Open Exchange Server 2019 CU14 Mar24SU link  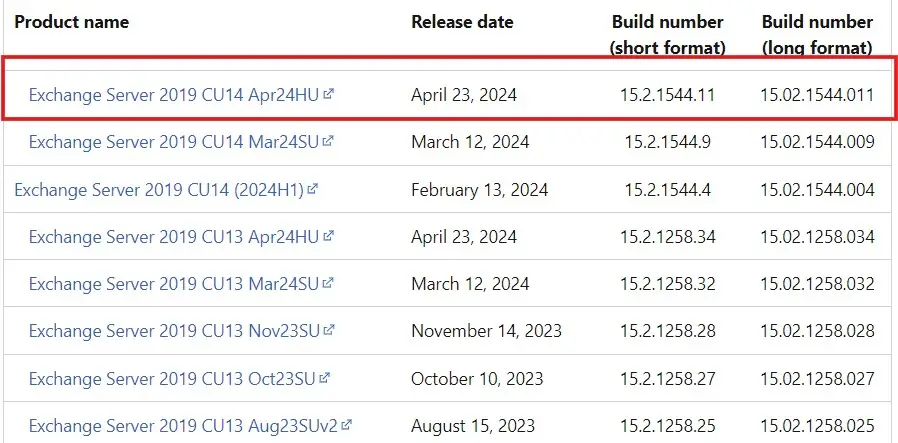[173, 143]
